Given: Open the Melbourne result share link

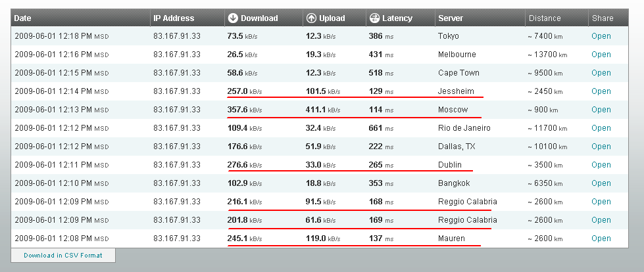Looking at the screenshot, I should [x=601, y=55].
